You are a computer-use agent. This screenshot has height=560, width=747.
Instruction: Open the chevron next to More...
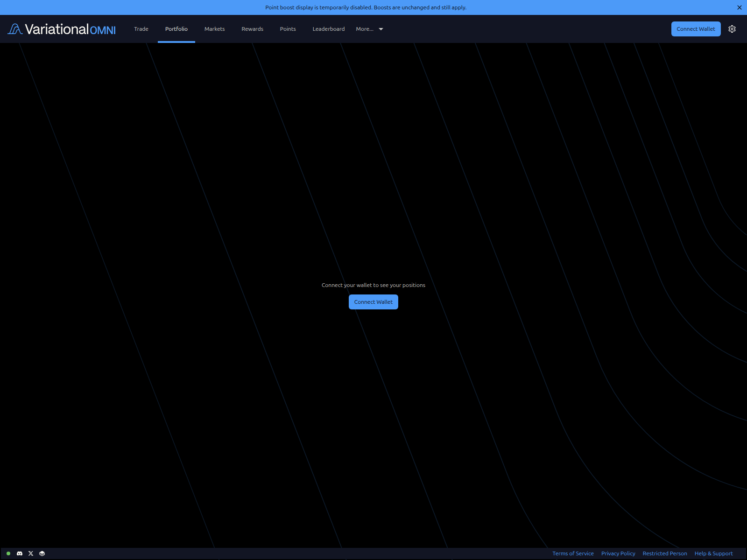(x=381, y=29)
